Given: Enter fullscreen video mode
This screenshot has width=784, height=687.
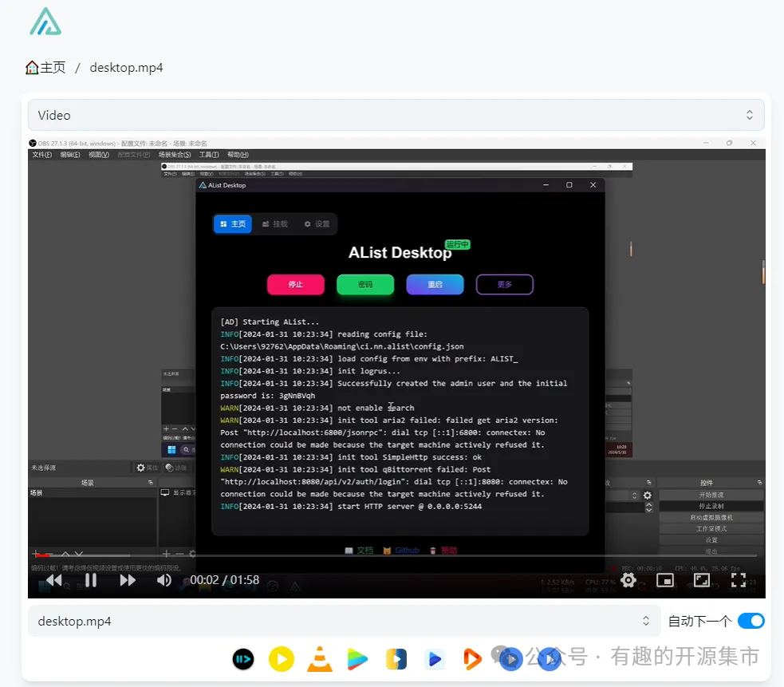Looking at the screenshot, I should pyautogui.click(x=738, y=580).
